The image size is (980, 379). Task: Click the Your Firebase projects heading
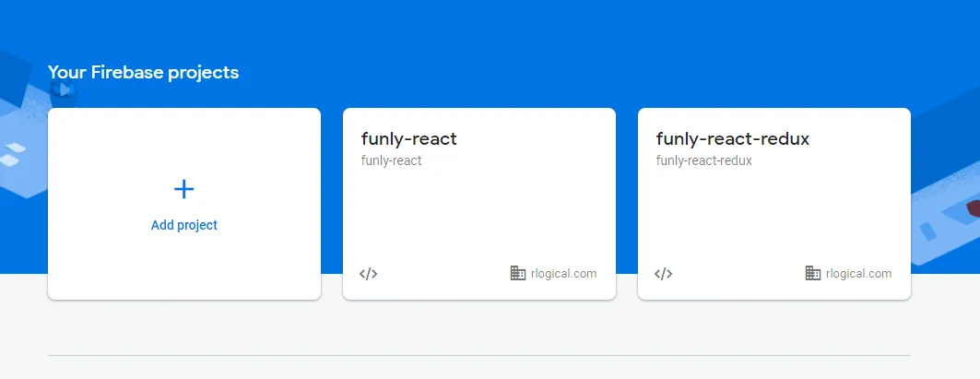point(143,73)
